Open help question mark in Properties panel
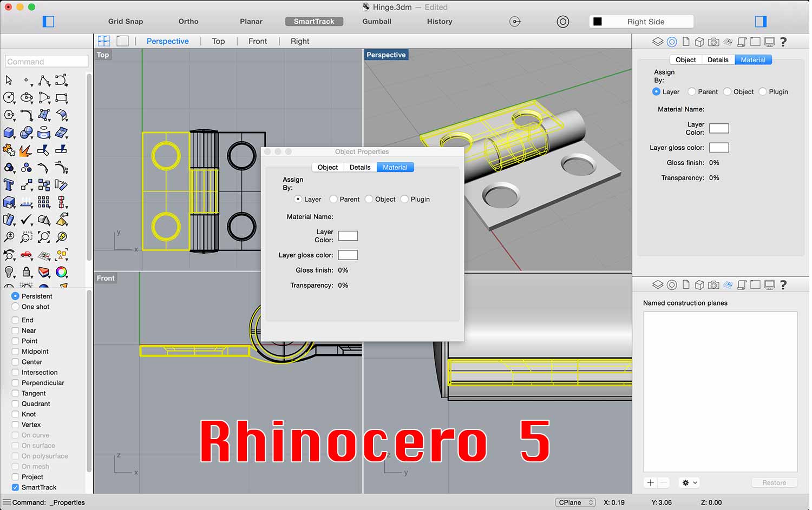Viewport: 812px width, 510px height. 783,42
